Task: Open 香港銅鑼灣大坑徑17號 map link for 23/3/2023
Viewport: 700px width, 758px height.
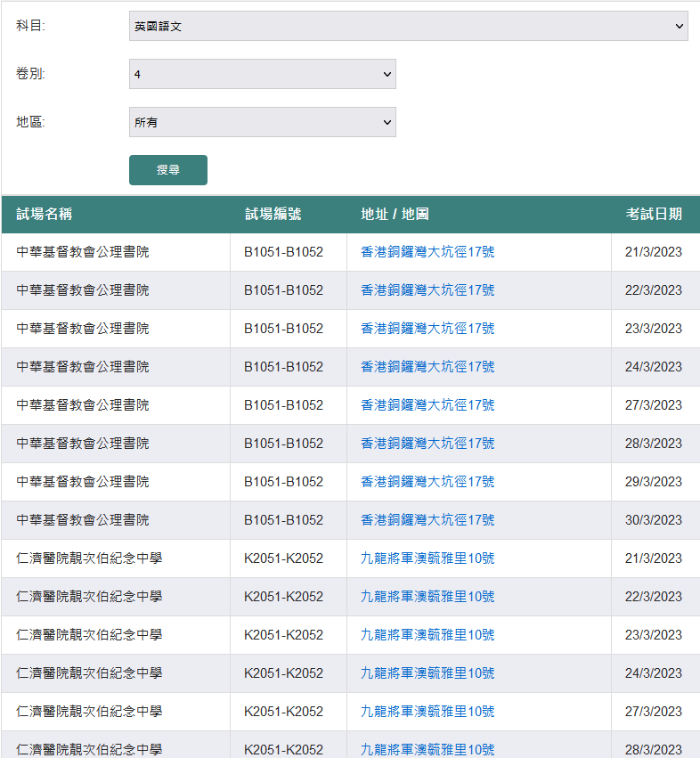Action: click(427, 329)
